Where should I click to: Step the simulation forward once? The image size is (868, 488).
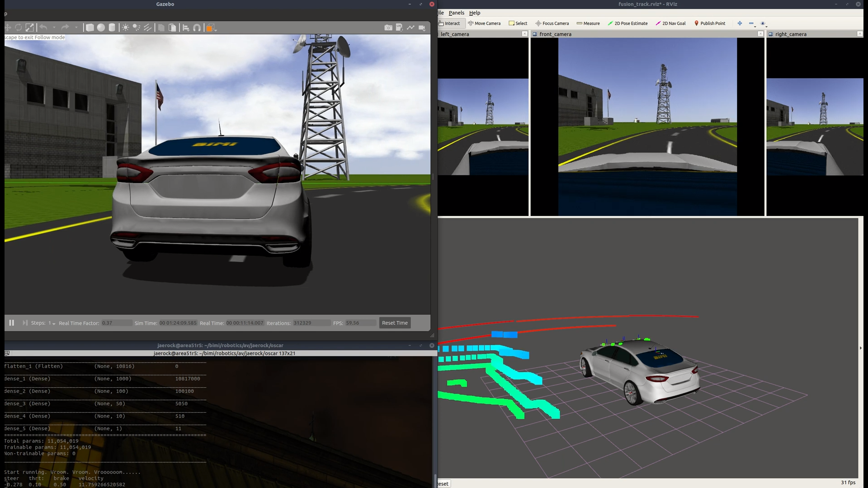(x=25, y=323)
